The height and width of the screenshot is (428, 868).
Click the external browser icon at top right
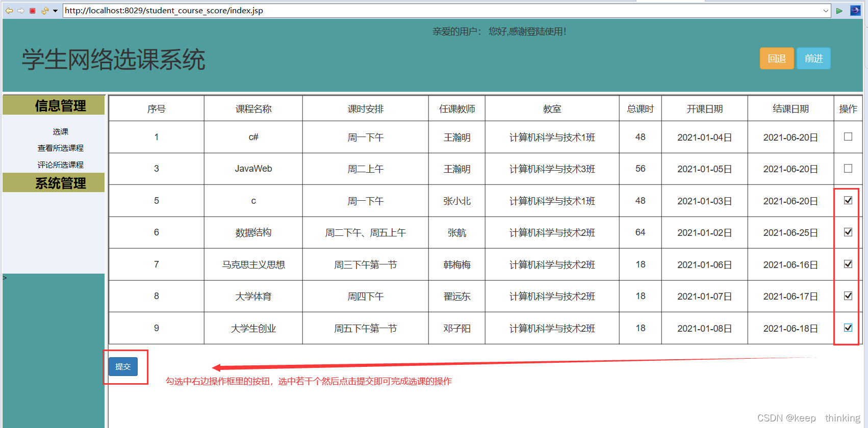(x=855, y=10)
